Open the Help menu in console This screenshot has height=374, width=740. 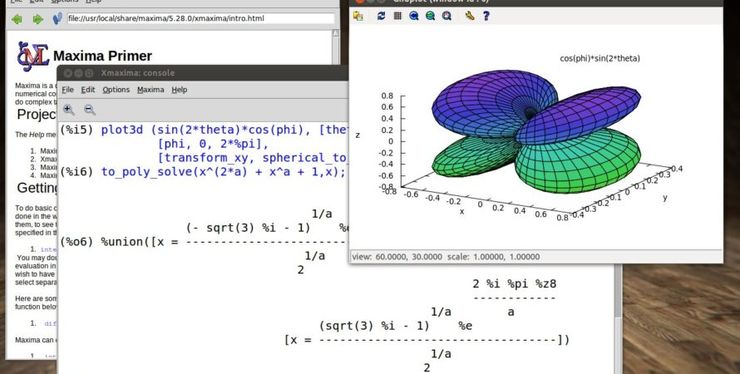click(x=179, y=90)
